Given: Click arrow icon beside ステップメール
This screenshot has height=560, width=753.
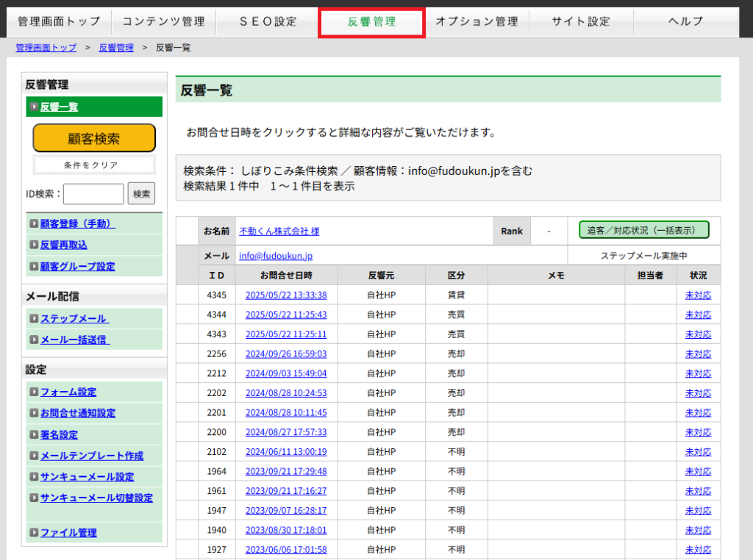Looking at the screenshot, I should [x=34, y=319].
